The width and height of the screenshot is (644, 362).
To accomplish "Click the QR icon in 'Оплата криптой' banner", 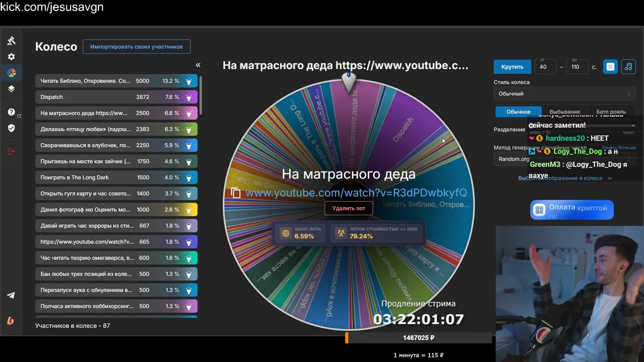I will tap(539, 210).
